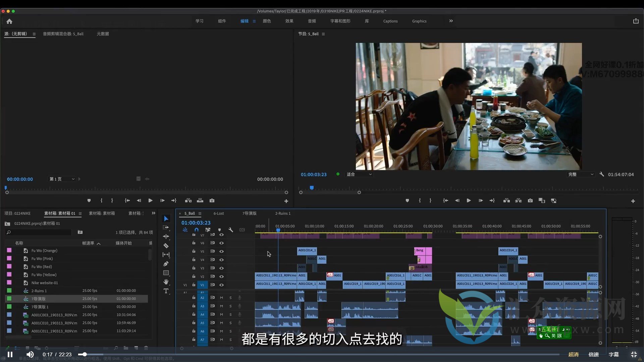Export frame from program monitor

point(530,201)
